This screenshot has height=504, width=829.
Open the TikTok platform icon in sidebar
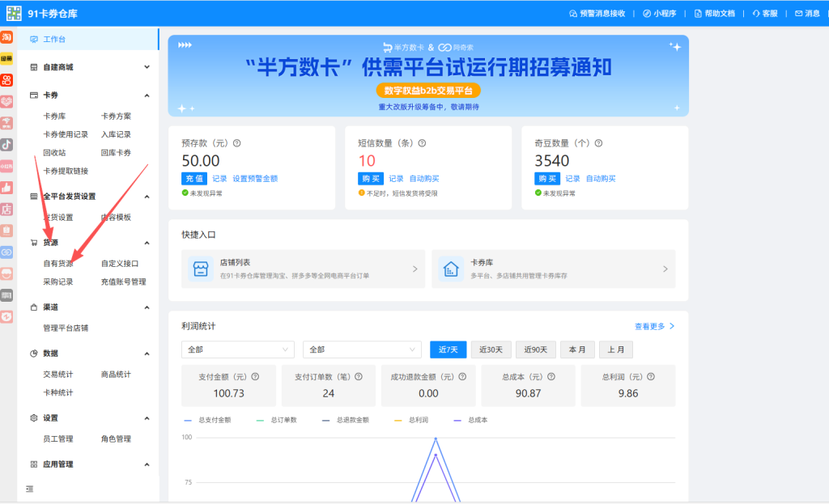(x=6, y=145)
